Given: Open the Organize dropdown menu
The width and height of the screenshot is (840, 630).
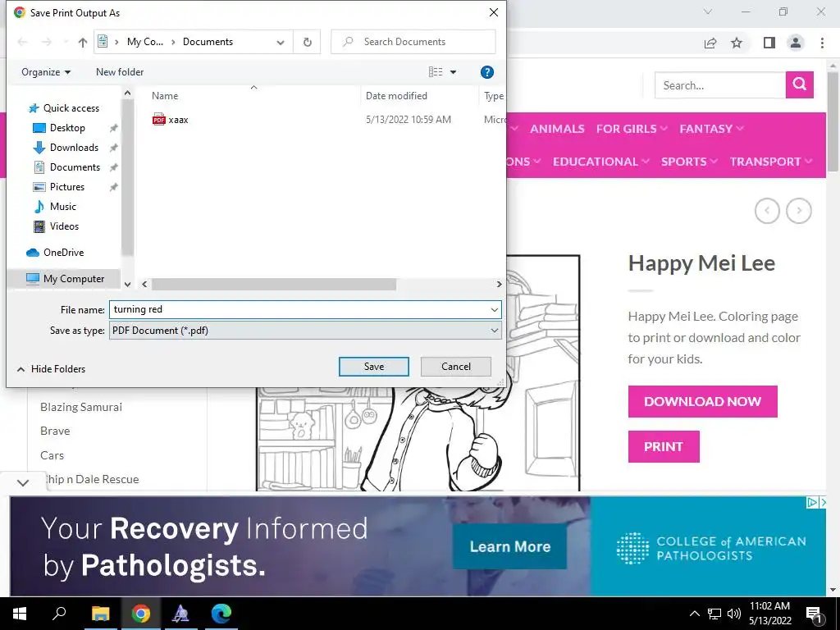Looking at the screenshot, I should tap(46, 72).
